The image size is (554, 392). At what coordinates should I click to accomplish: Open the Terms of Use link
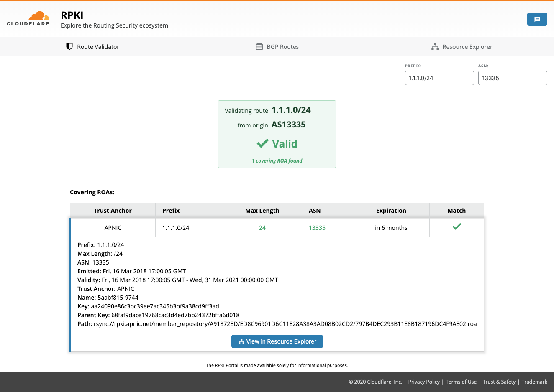[461, 382]
